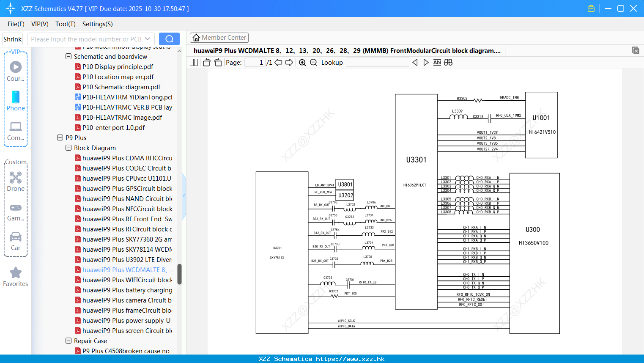
Task: Open huaweiP9 Plus CPUvcc U1101 file
Action: (127, 178)
